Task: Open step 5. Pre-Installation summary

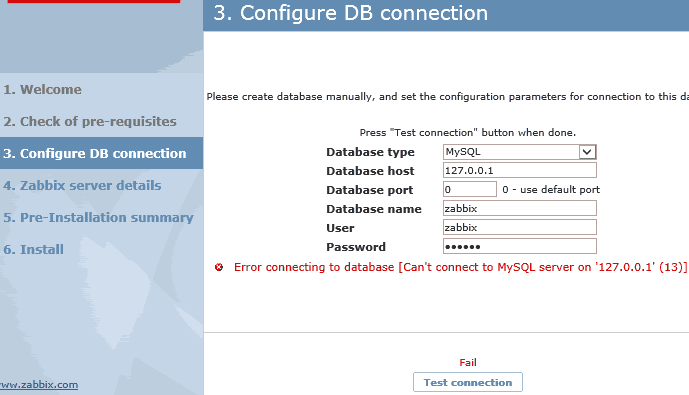Action: click(98, 217)
